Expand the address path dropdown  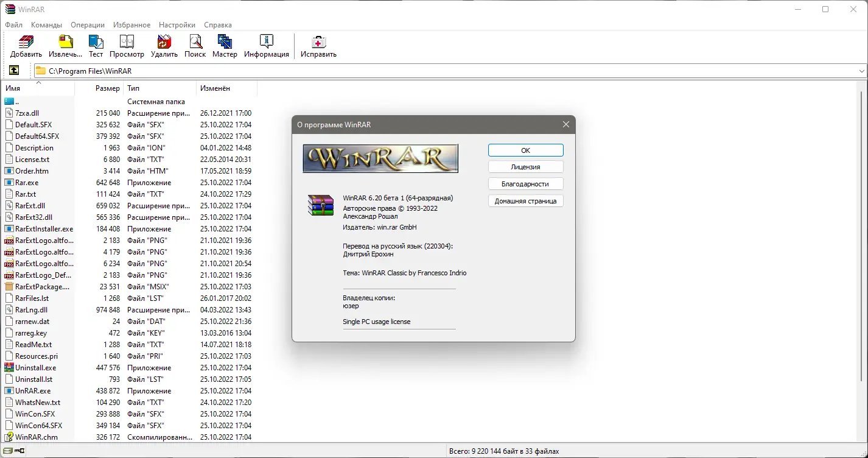(x=861, y=71)
